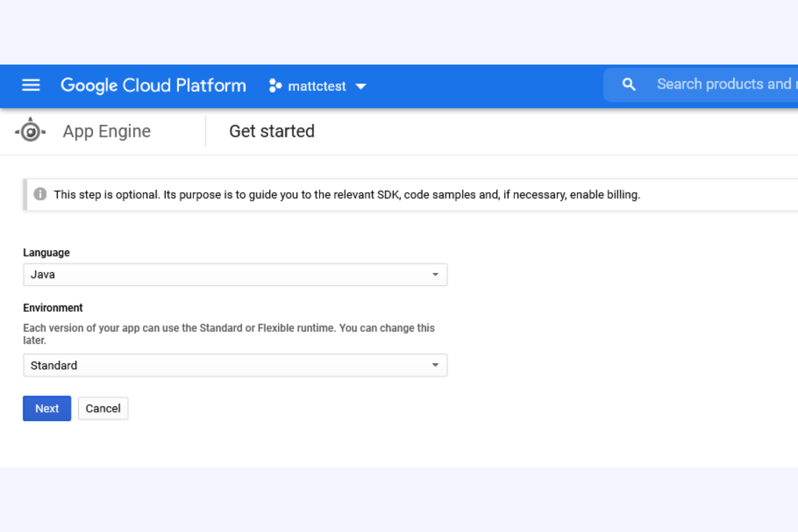This screenshot has height=532, width=798.
Task: Click the Environment label
Action: tap(53, 308)
